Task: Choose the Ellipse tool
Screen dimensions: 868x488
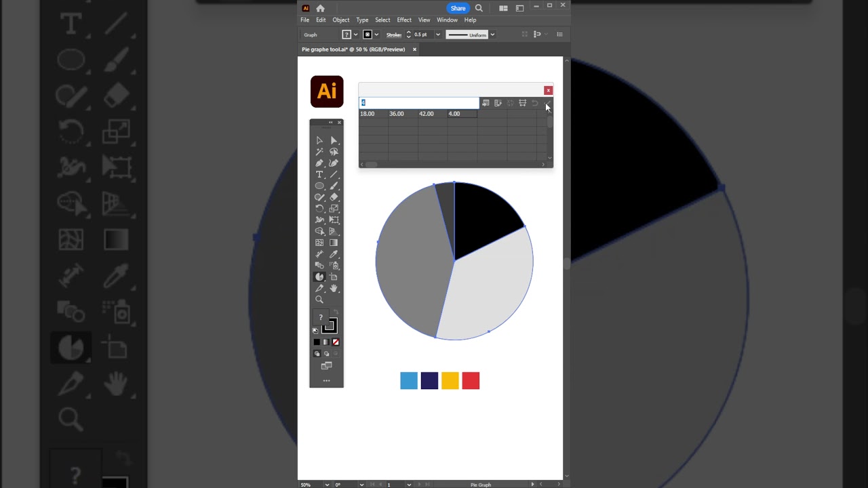Action: coord(319,186)
